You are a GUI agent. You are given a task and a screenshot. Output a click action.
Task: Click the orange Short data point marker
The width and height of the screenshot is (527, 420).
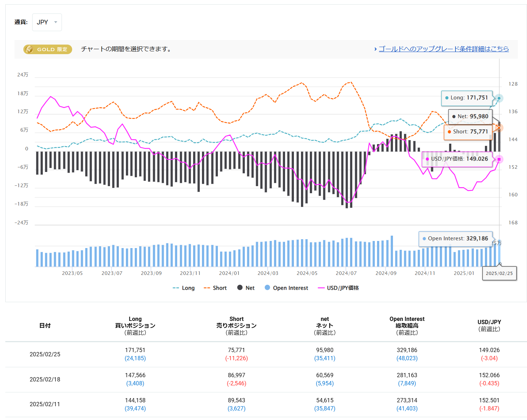(499, 128)
